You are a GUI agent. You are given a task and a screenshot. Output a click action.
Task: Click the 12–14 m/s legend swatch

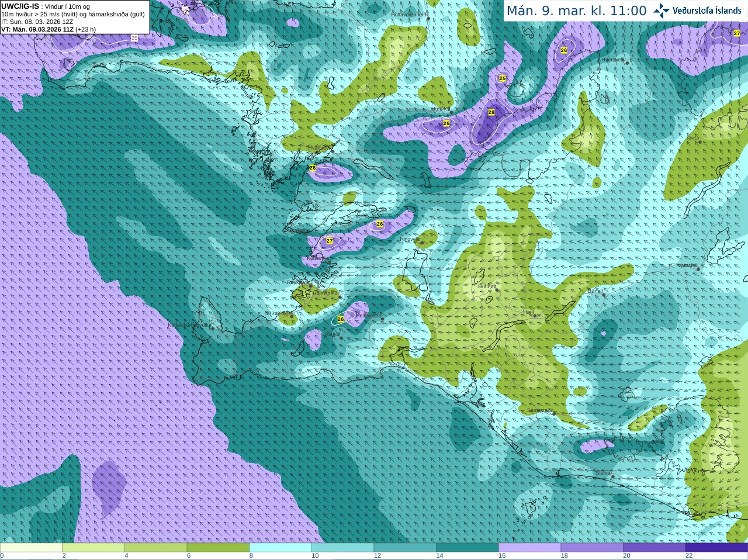(405, 548)
